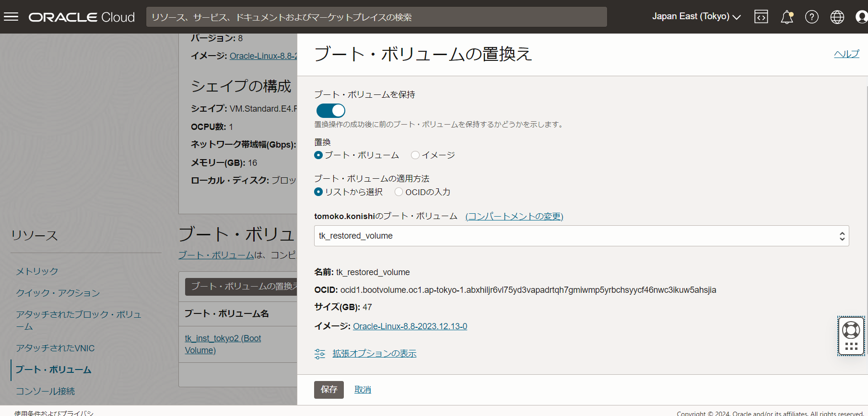Toggle the keep boot volume switch

[331, 111]
